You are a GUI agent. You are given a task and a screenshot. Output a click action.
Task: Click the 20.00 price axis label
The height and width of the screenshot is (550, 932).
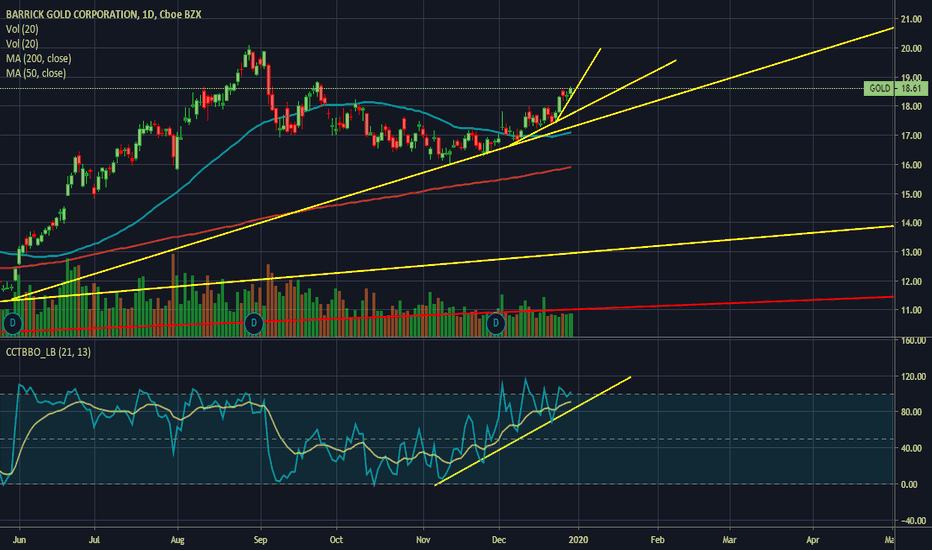[911, 48]
